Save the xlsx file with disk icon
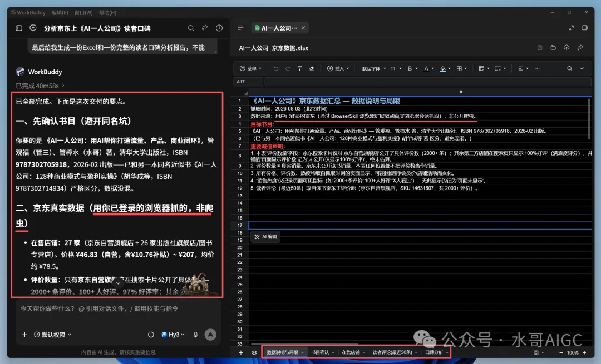Image resolution: width=601 pixels, height=364 pixels. [x=540, y=47]
